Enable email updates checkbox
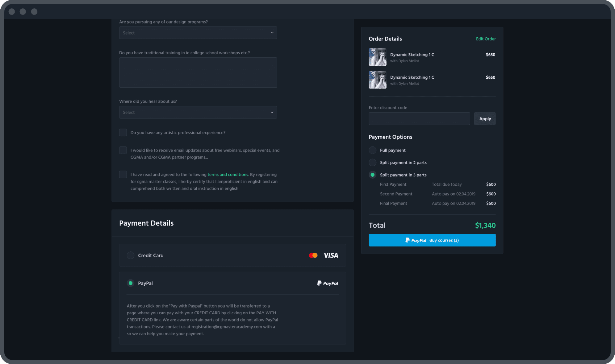 point(123,150)
